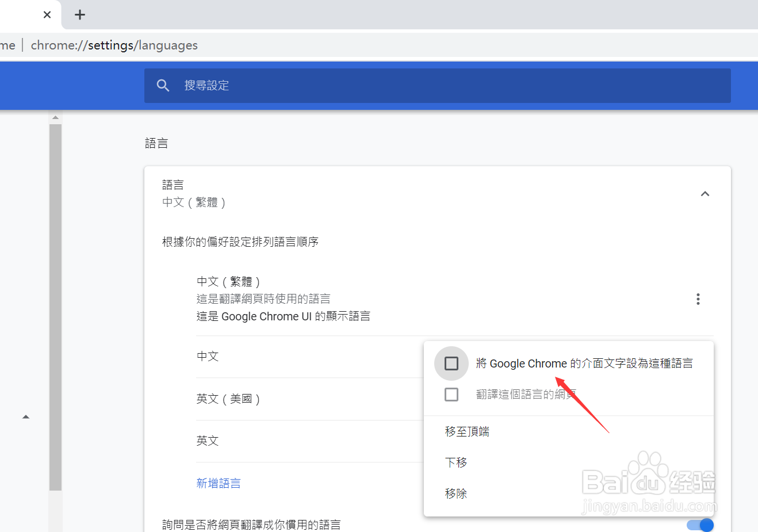Screen dimensions: 758x532
Task: Collapse the 語言 section with the chevron
Action: [x=705, y=194]
